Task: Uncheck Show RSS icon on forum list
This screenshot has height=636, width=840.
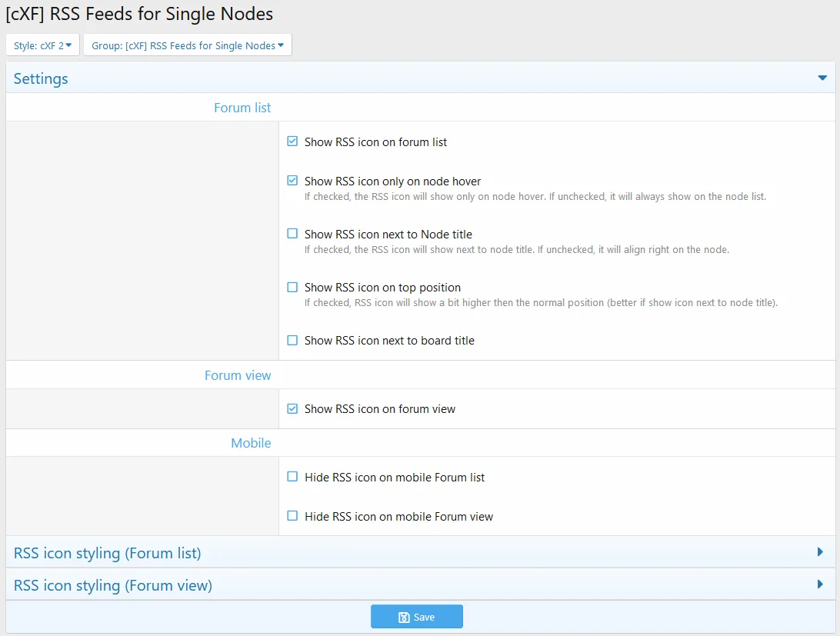Action: pos(292,142)
